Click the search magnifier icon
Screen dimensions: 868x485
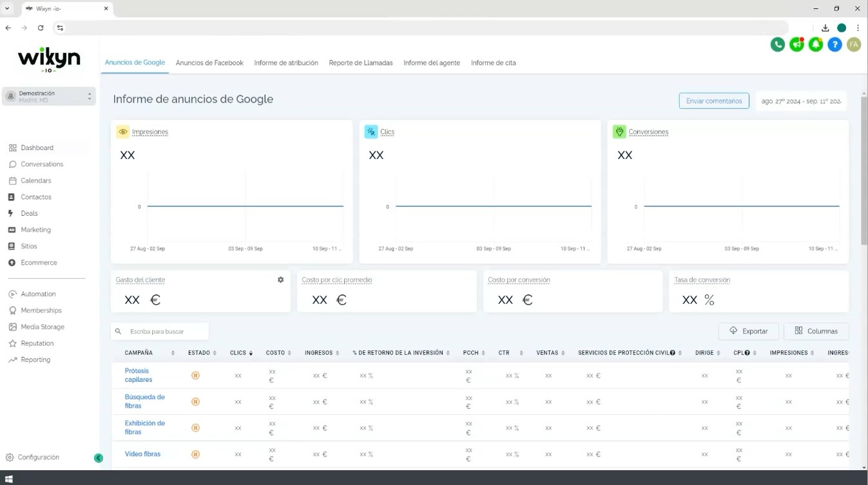[118, 331]
